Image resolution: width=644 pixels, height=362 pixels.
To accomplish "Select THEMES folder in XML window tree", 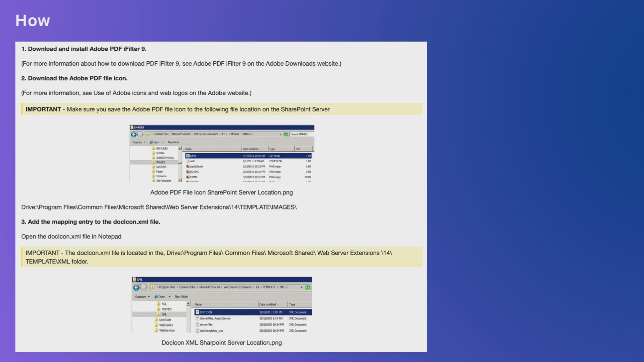I will click(x=166, y=309).
